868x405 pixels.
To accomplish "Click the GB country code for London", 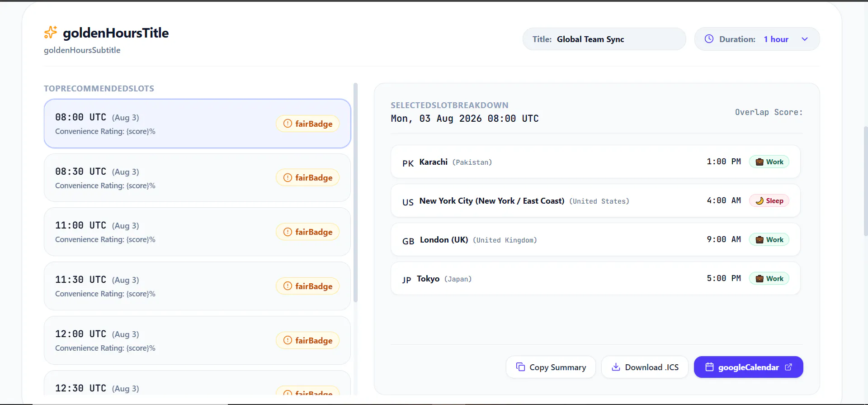I will coord(408,241).
